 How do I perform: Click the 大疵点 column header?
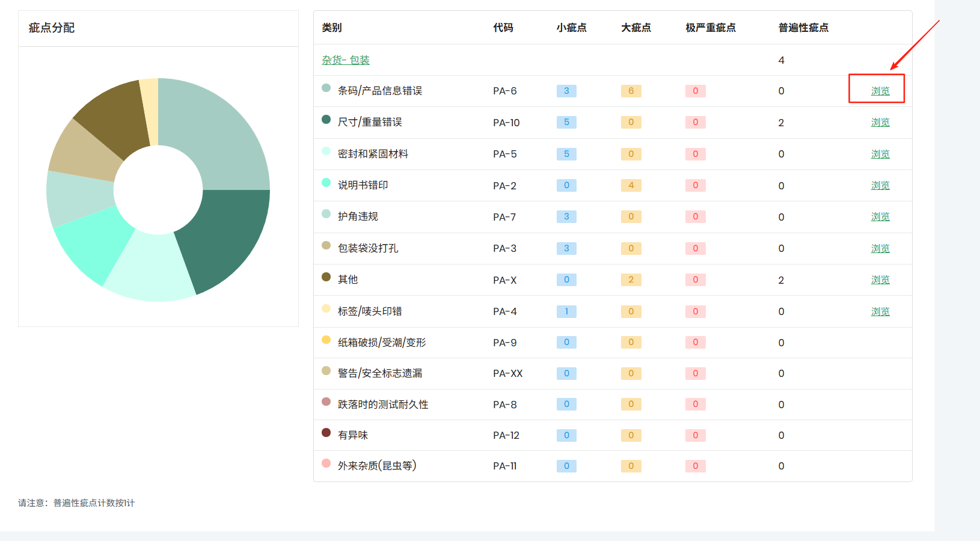(636, 28)
